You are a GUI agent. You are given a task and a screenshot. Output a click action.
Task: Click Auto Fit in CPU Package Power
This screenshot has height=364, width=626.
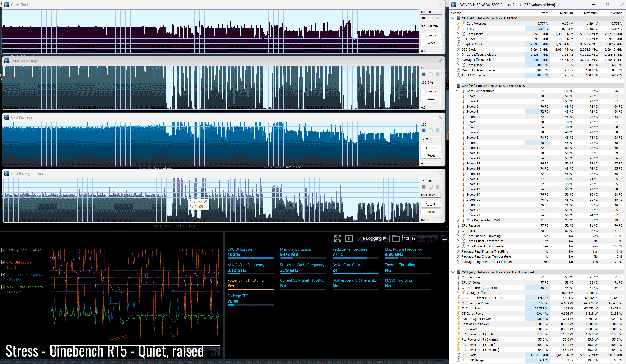pyautogui.click(x=431, y=205)
